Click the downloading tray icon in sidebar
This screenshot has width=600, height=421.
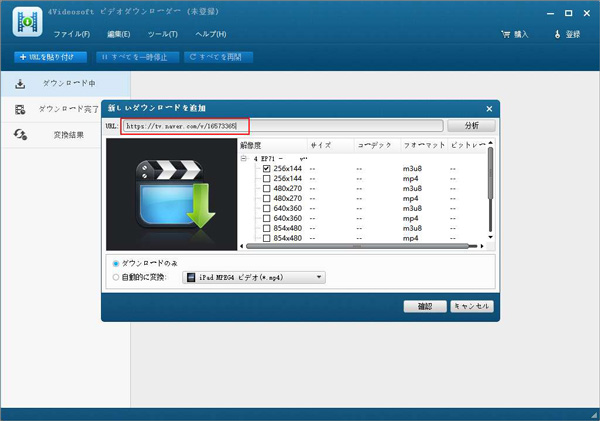[20, 84]
